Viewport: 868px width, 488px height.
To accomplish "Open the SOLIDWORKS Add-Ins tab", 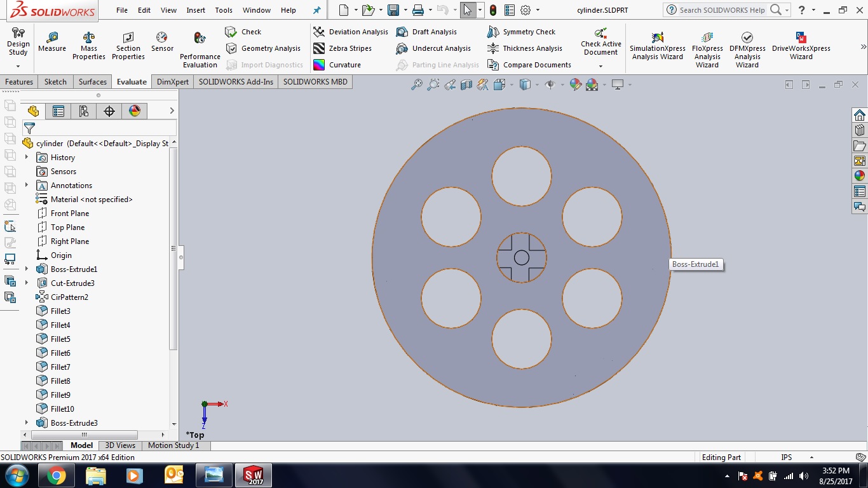I will [x=236, y=82].
